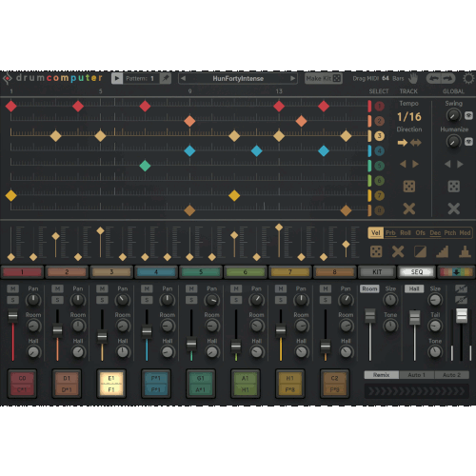Randomize all tracks with the gray dice icon
The height and width of the screenshot is (476, 476).
[454, 187]
